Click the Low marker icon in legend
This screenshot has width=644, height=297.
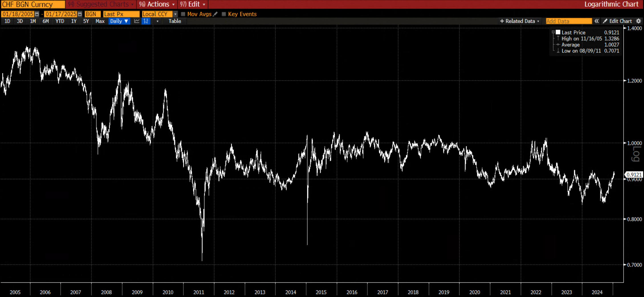pos(558,51)
